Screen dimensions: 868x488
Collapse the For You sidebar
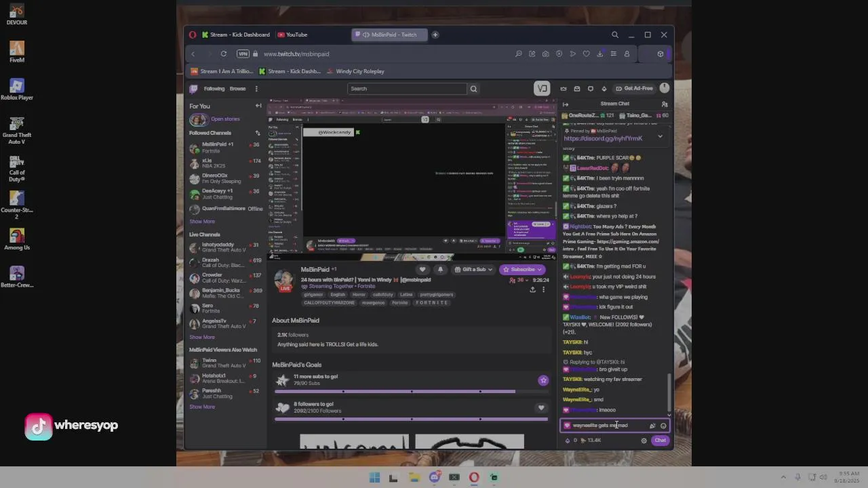coord(258,106)
